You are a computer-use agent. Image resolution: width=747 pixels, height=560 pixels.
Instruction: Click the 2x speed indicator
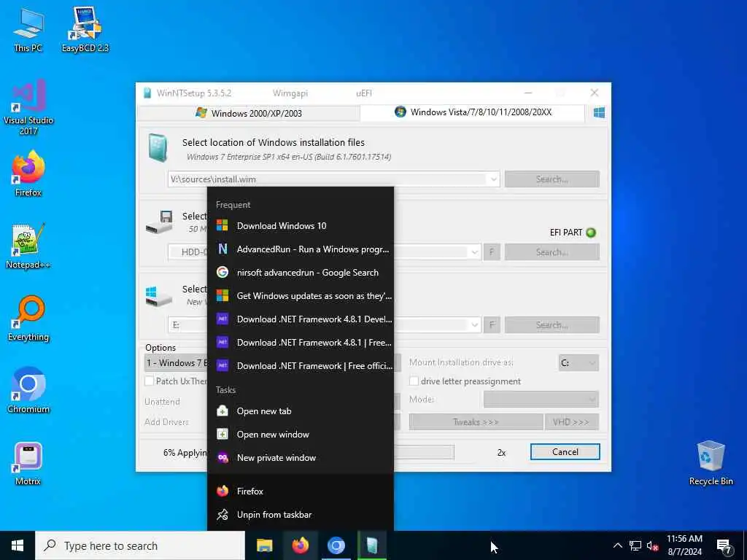[x=502, y=452]
